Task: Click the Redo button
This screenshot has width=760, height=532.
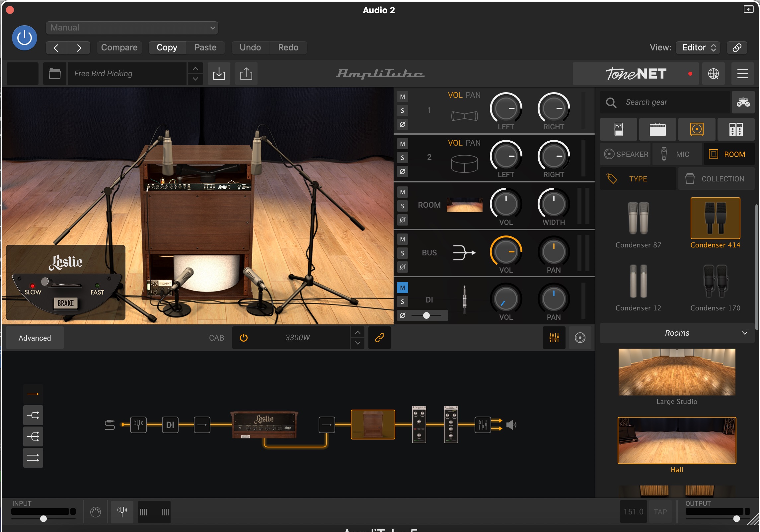Action: click(288, 48)
